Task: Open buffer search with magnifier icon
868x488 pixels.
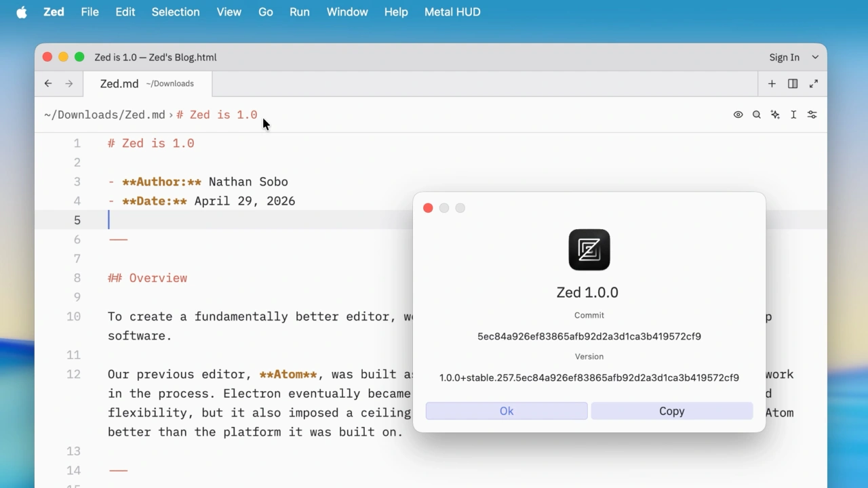Action: pyautogui.click(x=757, y=115)
